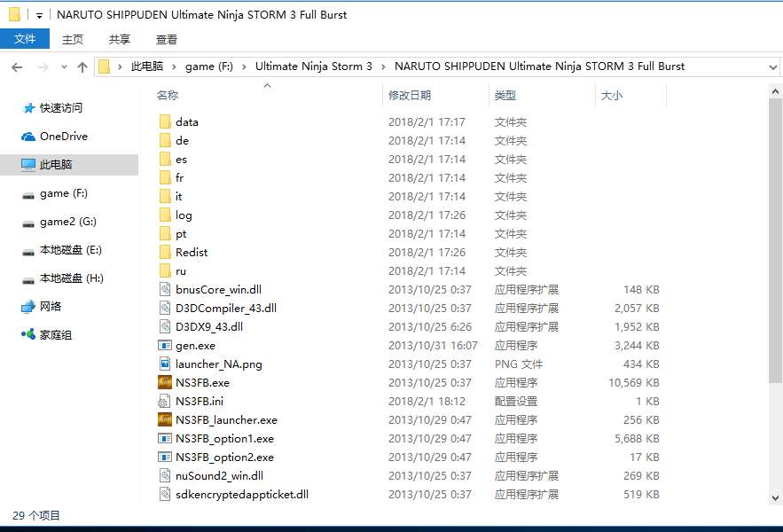Open 本地磁盘 (E:) in sidebar
The height and width of the screenshot is (532, 783).
pyautogui.click(x=69, y=250)
